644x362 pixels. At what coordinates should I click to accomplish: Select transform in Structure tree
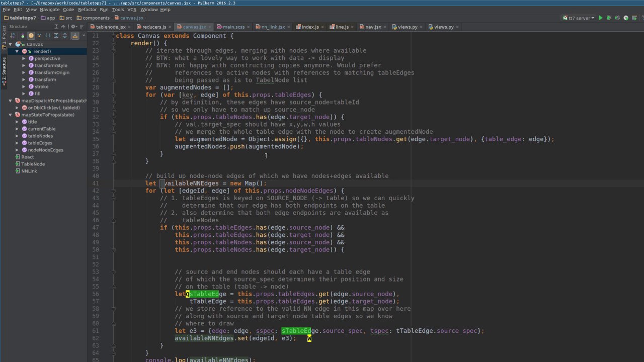[x=45, y=79]
